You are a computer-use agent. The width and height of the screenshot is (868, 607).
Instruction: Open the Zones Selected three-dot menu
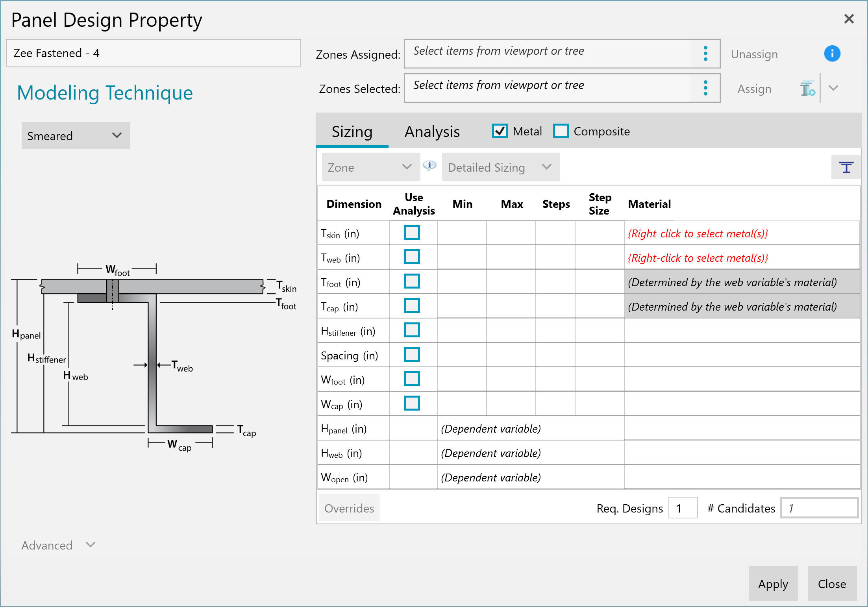point(705,88)
